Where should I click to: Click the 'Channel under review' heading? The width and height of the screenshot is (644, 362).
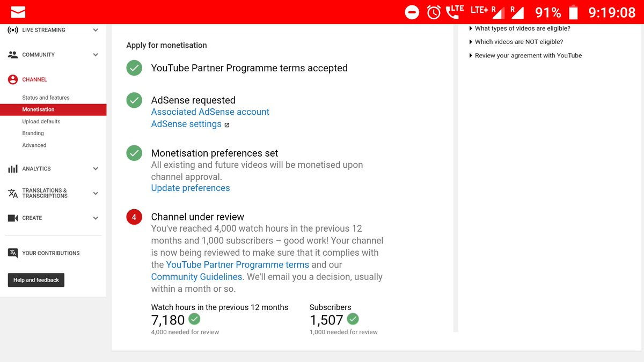(x=197, y=217)
